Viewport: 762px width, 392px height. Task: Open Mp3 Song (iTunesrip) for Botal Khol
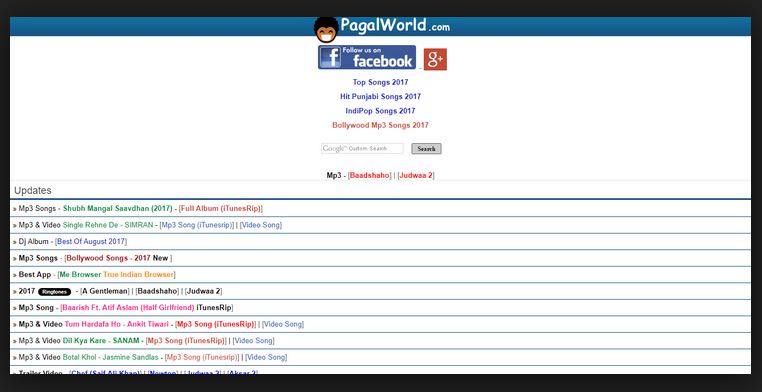click(x=202, y=357)
